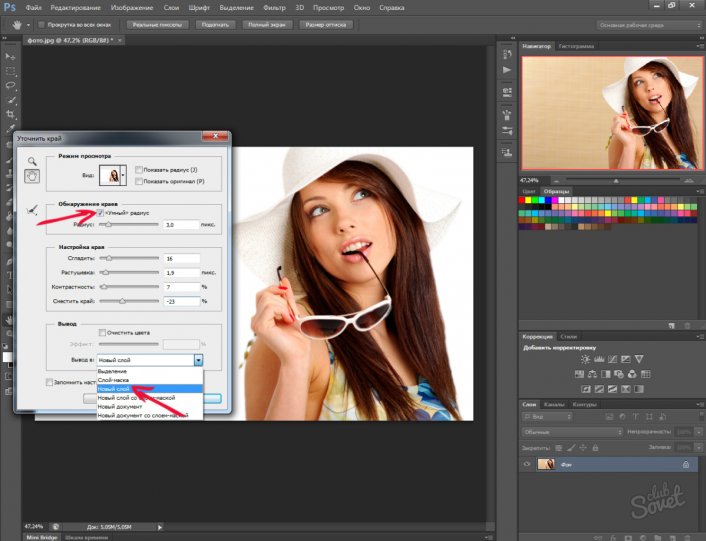Select the Hand tool in Refine Edge dialog

(x=32, y=176)
